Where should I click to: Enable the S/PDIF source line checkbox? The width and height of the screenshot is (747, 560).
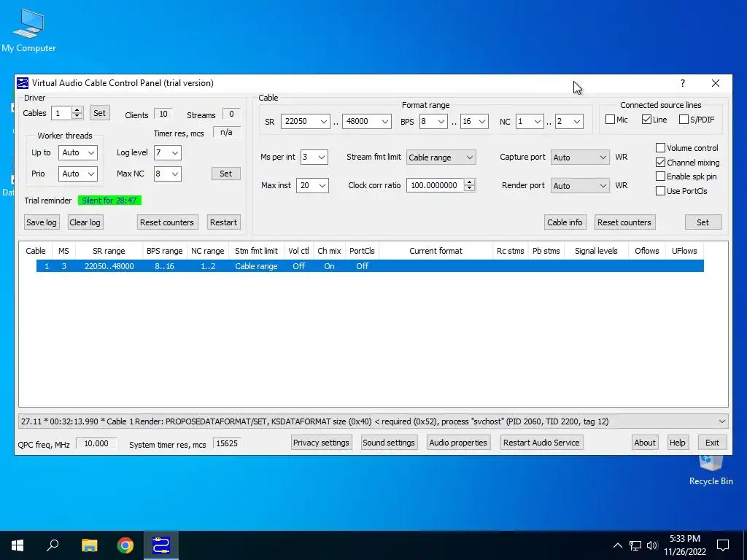point(684,120)
